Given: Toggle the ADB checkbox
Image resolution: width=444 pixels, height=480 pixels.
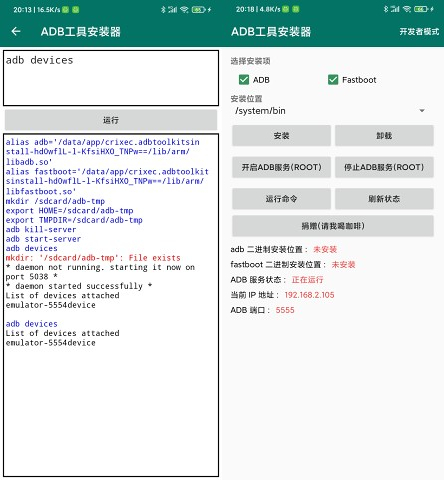Looking at the screenshot, I should (x=244, y=80).
